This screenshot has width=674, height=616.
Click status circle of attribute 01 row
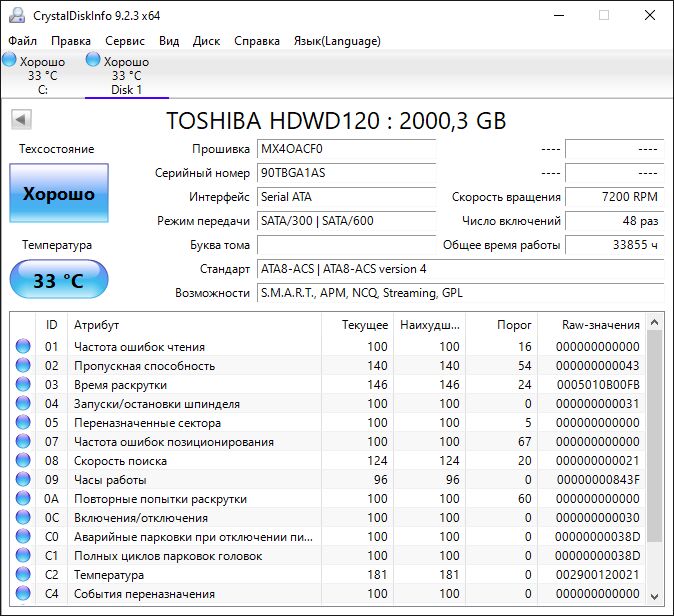point(23,347)
